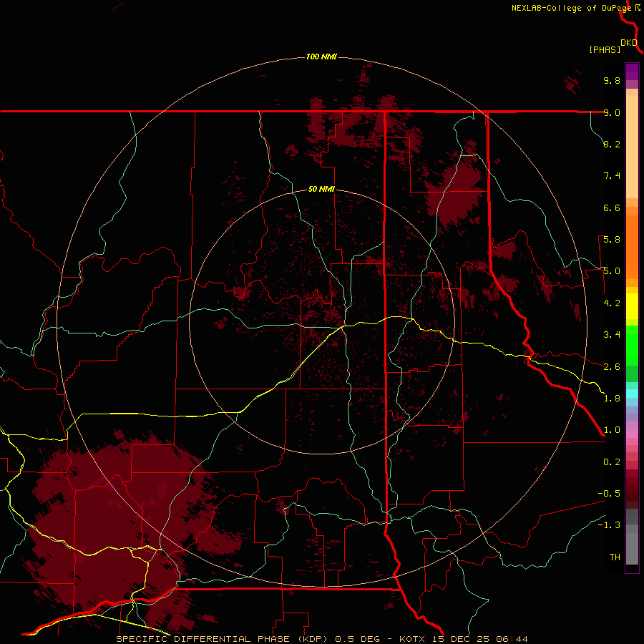This screenshot has height=644, width=644.
Task: Click the 06:44 timestamp
Action: pos(512,639)
